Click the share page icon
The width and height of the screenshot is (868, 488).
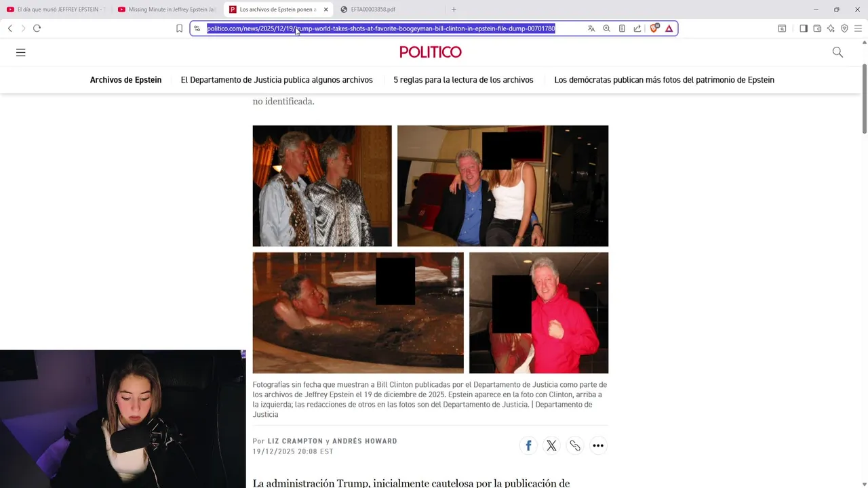click(637, 28)
